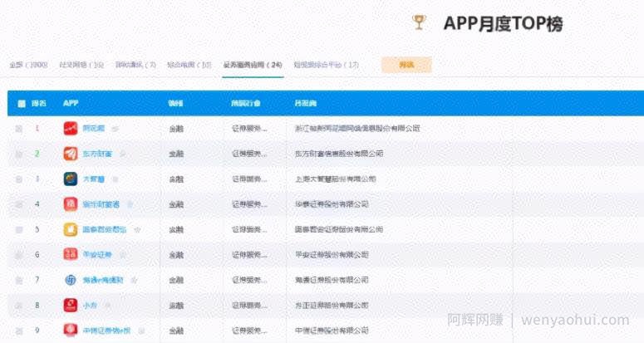This screenshot has height=343, width=644.
Task: Check the checkbox for rank 7 row
Action: pyautogui.click(x=19, y=281)
